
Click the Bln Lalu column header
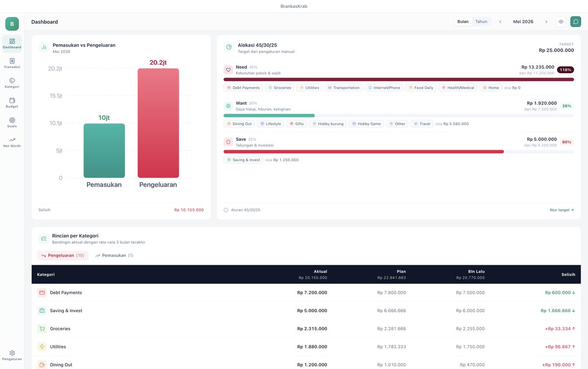point(476,271)
